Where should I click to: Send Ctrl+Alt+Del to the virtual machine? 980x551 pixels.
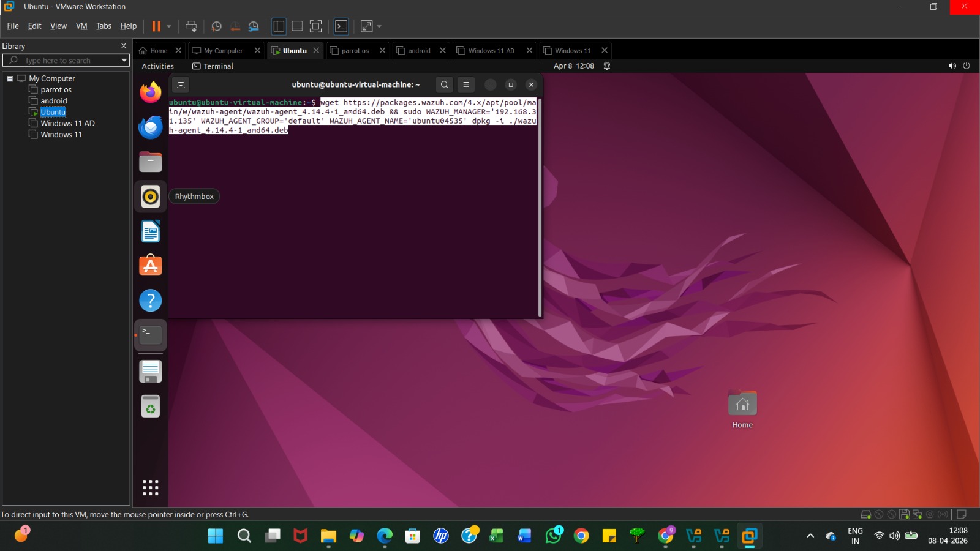191,26
